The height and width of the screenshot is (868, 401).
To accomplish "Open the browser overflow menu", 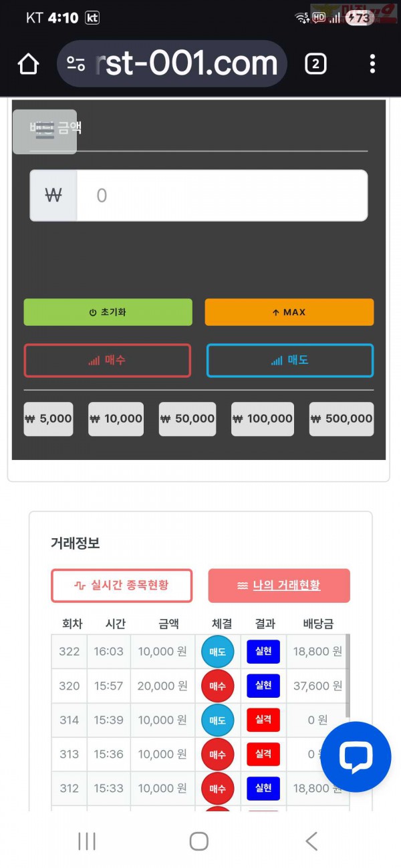I will point(372,63).
